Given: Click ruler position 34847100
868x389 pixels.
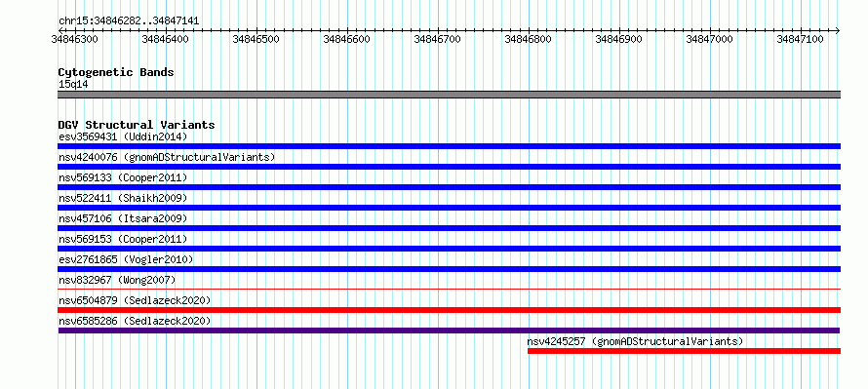Looking at the screenshot, I should [801, 39].
